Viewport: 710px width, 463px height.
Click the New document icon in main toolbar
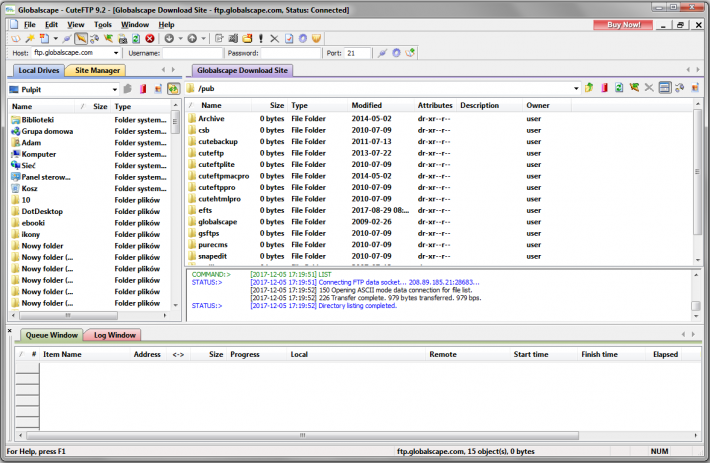[x=44, y=39]
